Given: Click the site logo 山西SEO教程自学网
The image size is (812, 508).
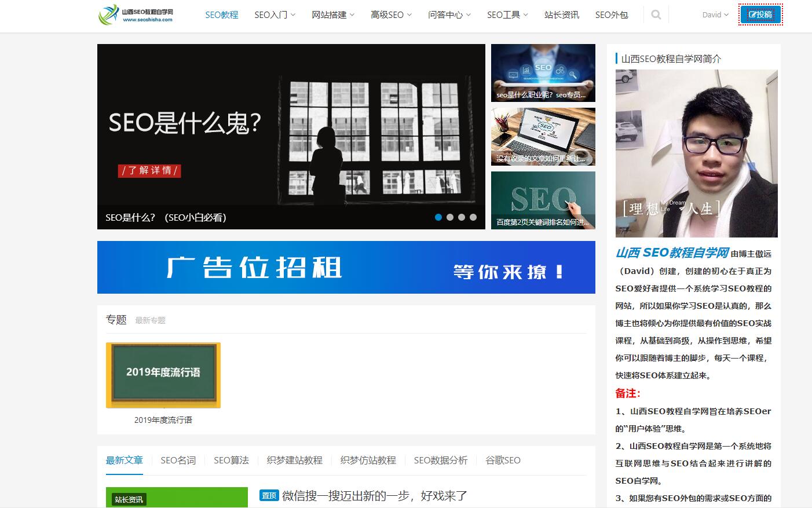Looking at the screenshot, I should click(136, 15).
